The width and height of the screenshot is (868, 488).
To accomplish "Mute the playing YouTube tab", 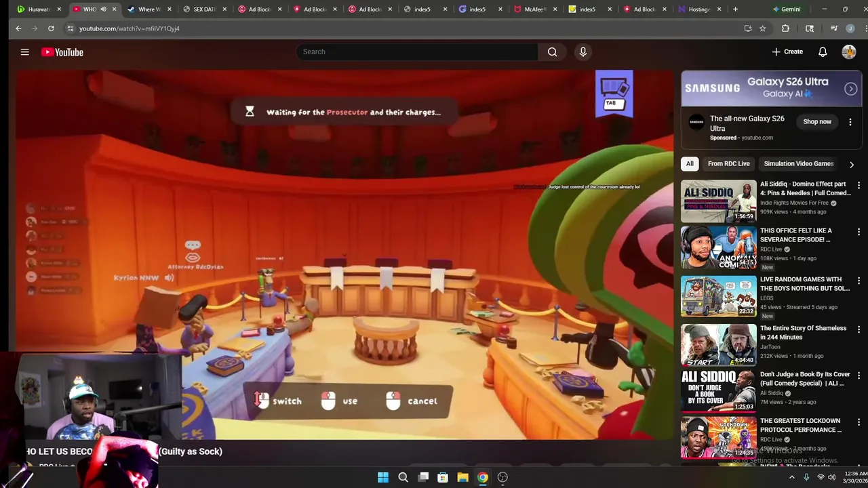I will pos(103,9).
